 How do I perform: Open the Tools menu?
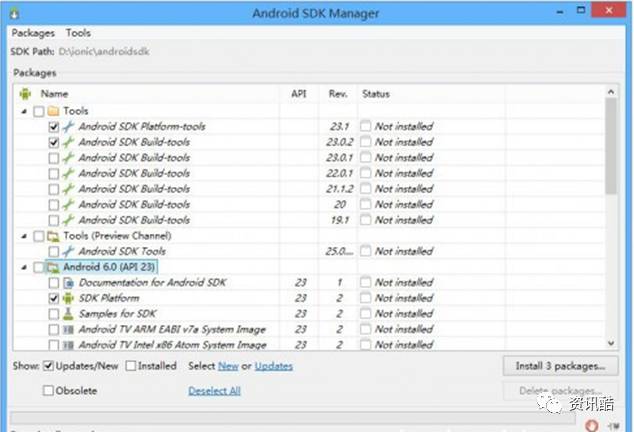click(x=78, y=33)
